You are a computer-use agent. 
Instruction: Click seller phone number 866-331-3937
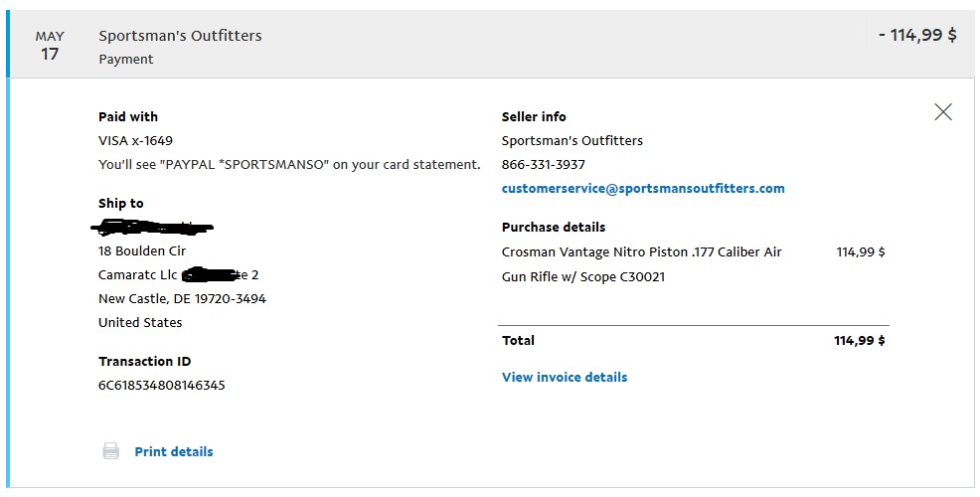tap(543, 164)
